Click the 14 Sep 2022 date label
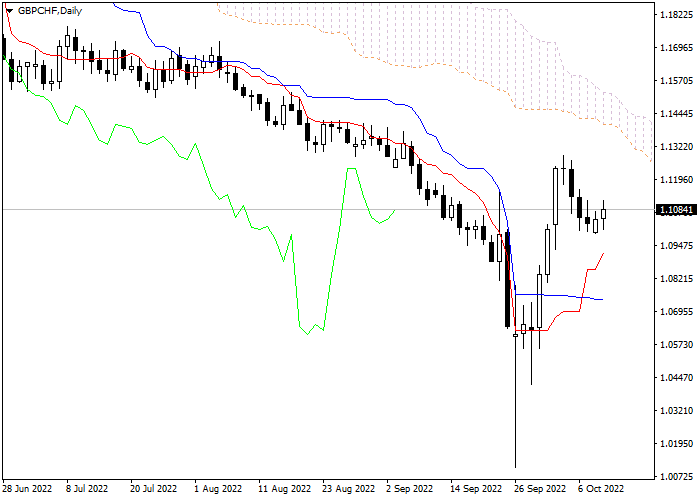Viewport: 700px width, 500px height. pos(477,489)
